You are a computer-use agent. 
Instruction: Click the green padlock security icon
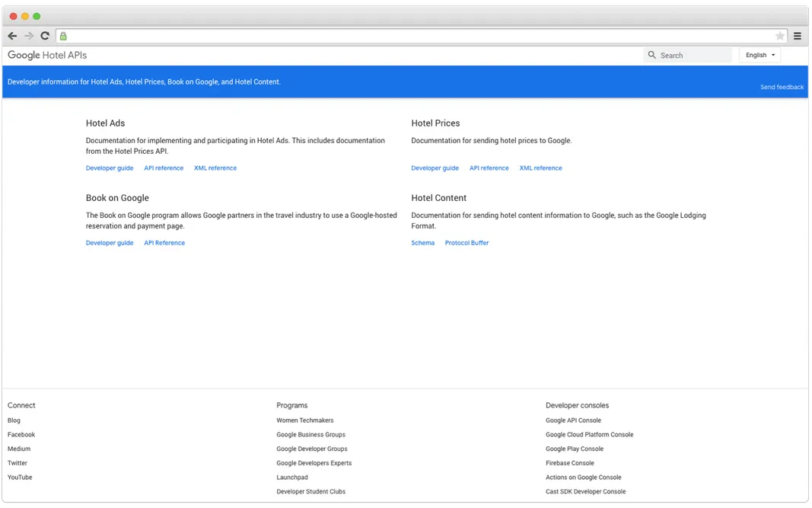pyautogui.click(x=63, y=37)
